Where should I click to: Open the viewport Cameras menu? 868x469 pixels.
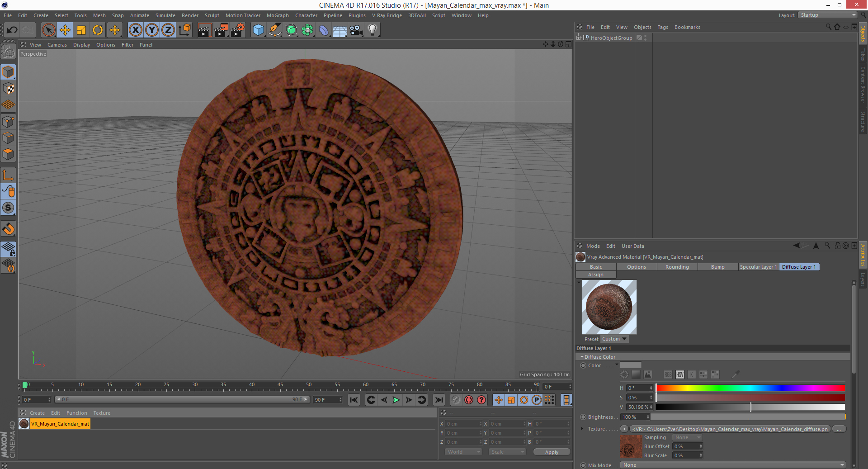[x=57, y=45]
